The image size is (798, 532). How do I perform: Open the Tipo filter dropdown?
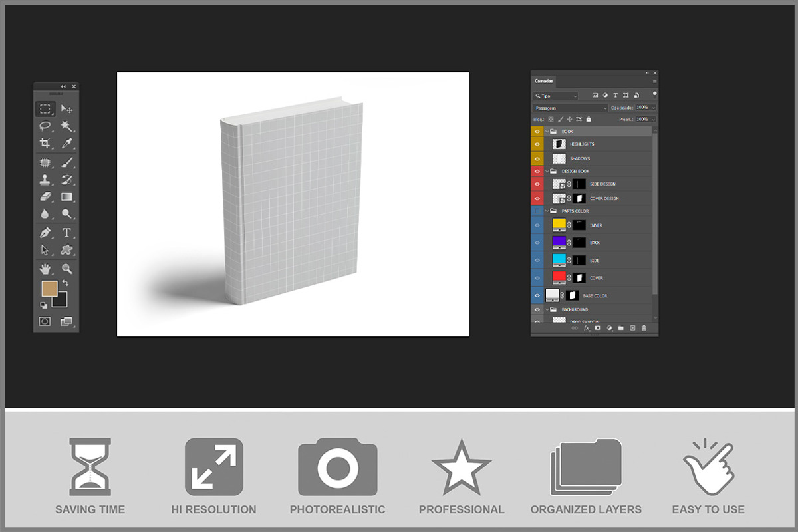(555, 96)
